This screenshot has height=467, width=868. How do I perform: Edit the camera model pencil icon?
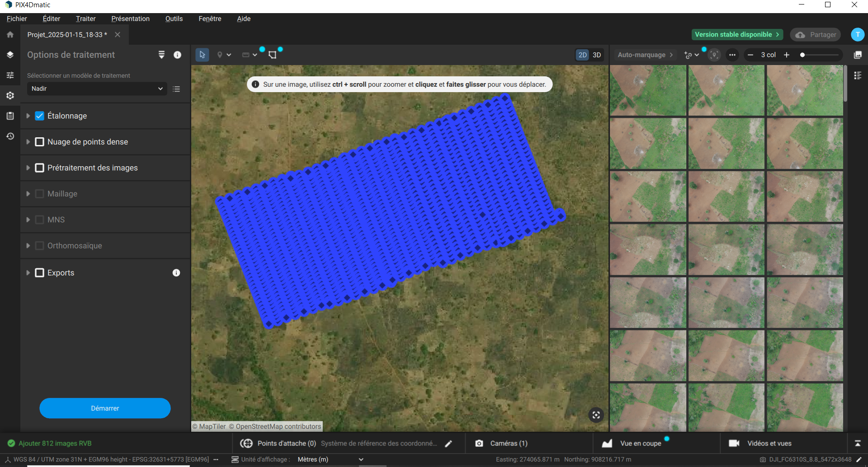pos(859,459)
